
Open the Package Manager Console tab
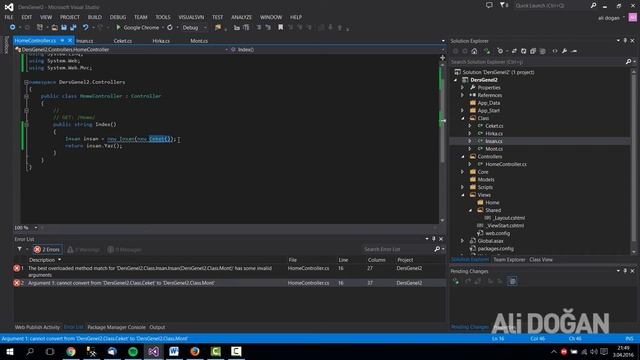(116, 327)
